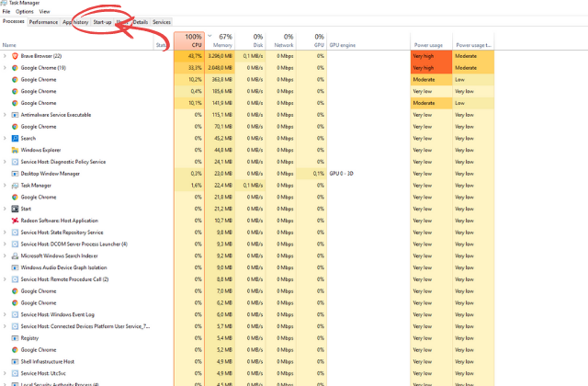588x386 pixels.
Task: Open the column dropdown arrow beside Memory
Action: click(x=210, y=36)
